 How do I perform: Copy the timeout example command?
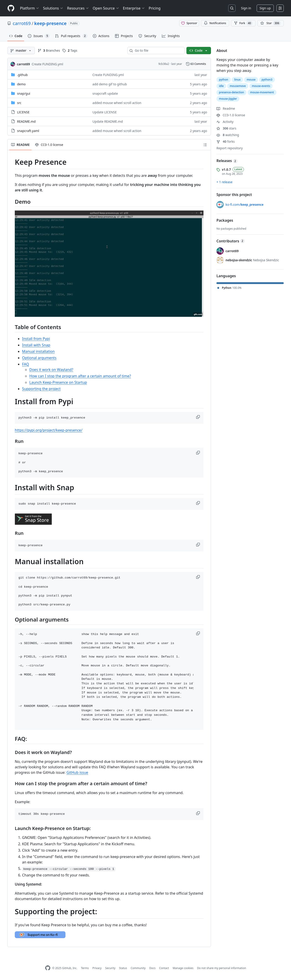click(198, 813)
